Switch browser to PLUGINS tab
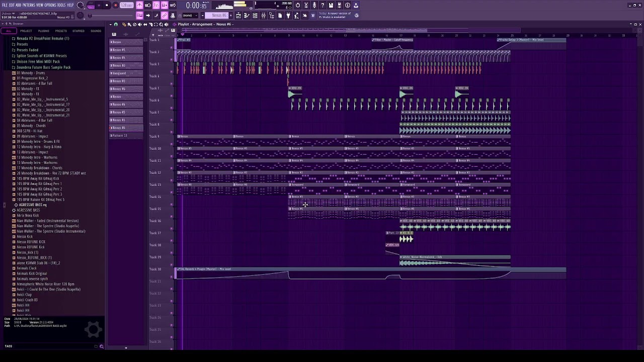Screen dimensions: 644x362 (44, 31)
